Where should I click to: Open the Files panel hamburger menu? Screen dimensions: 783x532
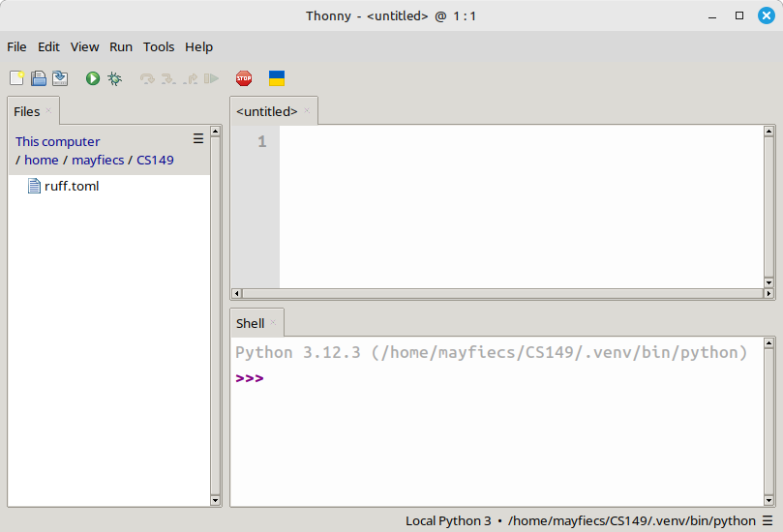tap(198, 138)
